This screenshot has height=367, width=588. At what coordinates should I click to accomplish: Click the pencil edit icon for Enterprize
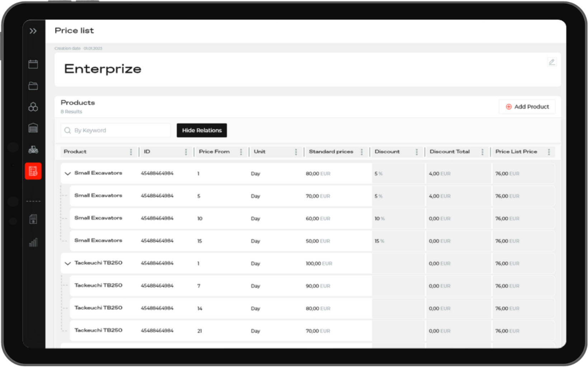551,62
